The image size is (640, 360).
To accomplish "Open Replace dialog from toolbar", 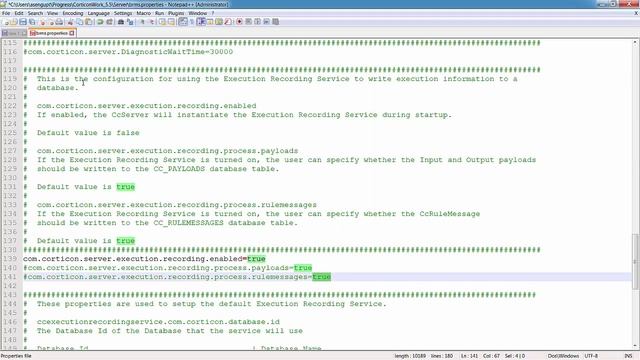I will [x=130, y=22].
